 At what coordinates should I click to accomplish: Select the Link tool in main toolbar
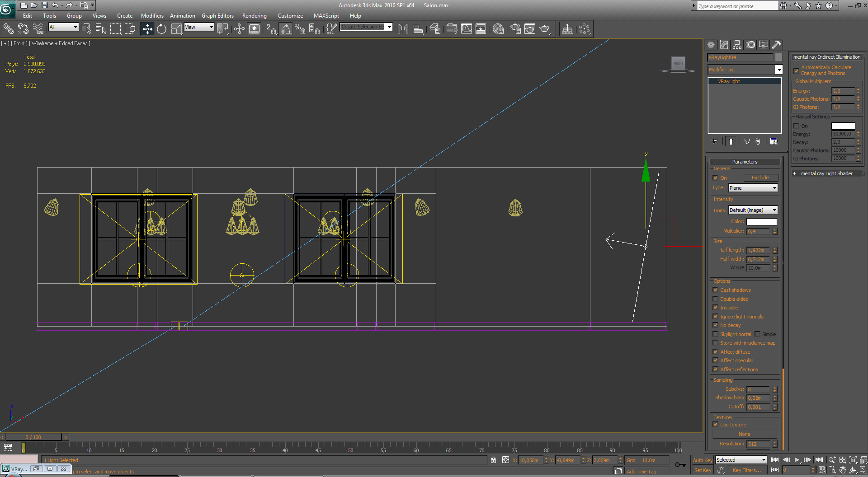point(9,29)
